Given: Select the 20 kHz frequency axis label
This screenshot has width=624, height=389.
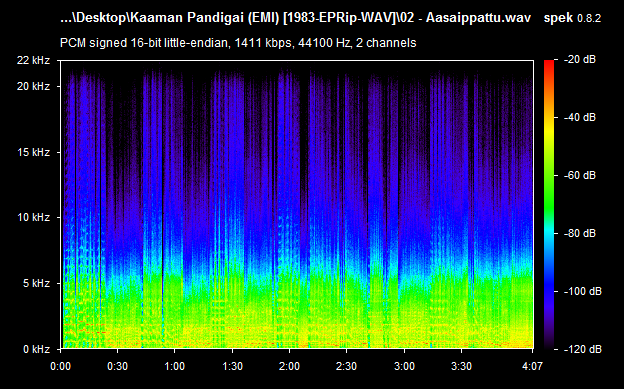Looking at the screenshot, I should pos(33,86).
